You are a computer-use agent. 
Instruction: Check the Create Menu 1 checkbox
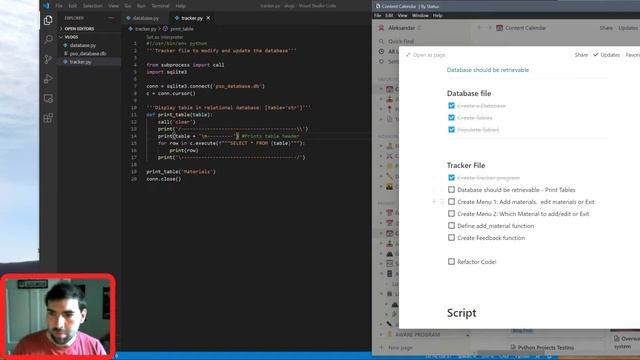(x=451, y=202)
